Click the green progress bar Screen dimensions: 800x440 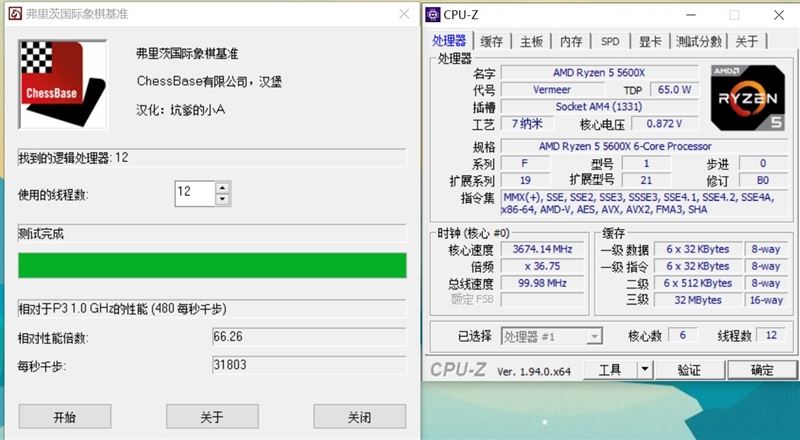tap(212, 265)
